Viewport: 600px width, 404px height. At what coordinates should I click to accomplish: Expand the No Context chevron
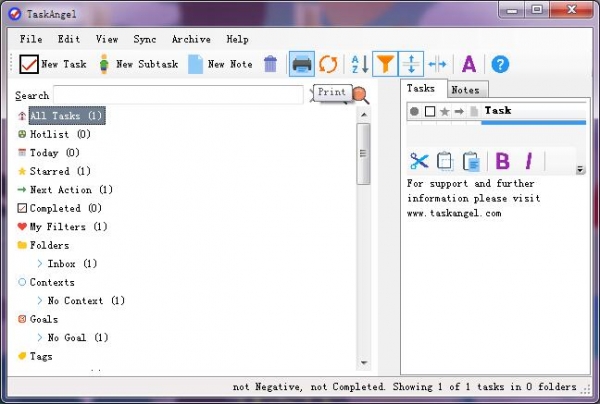(x=39, y=301)
